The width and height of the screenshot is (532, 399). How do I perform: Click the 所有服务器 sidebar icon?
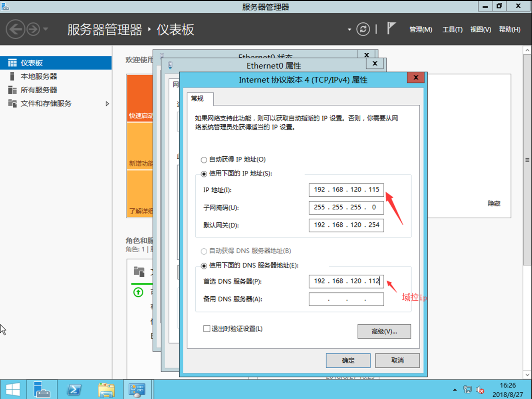(x=12, y=90)
